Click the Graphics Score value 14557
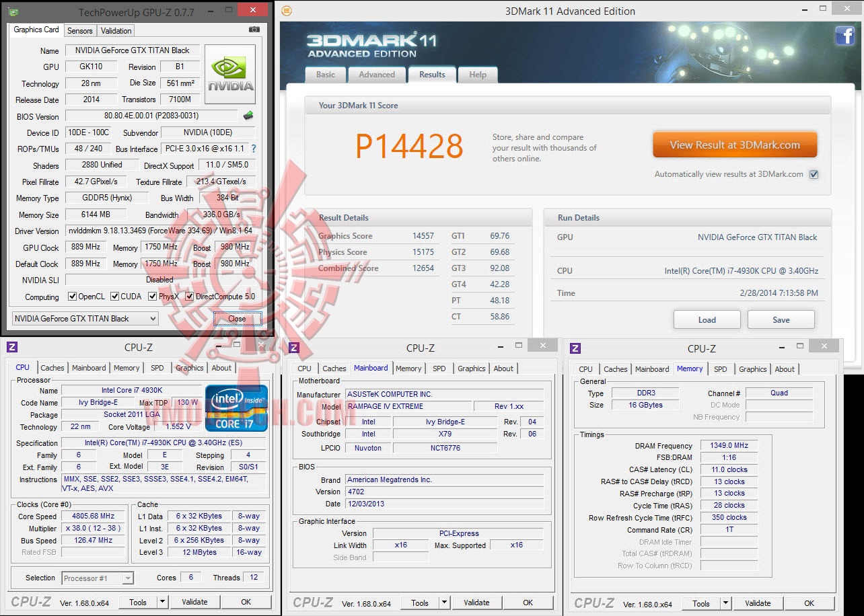This screenshot has height=616, width=864. click(x=423, y=236)
